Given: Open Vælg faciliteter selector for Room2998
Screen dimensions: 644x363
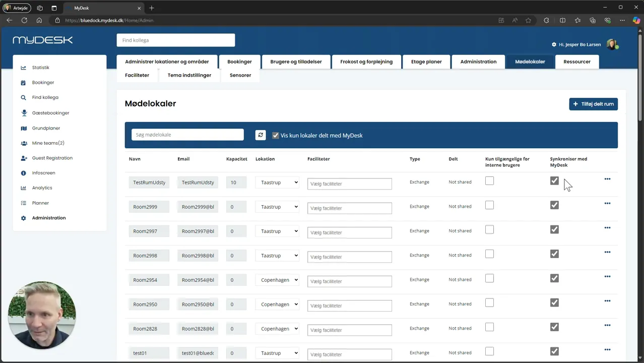Looking at the screenshot, I should click(350, 257).
